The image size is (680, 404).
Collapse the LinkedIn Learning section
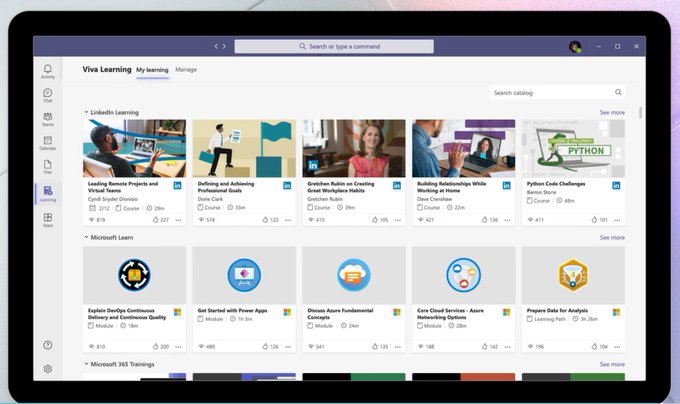coord(86,112)
